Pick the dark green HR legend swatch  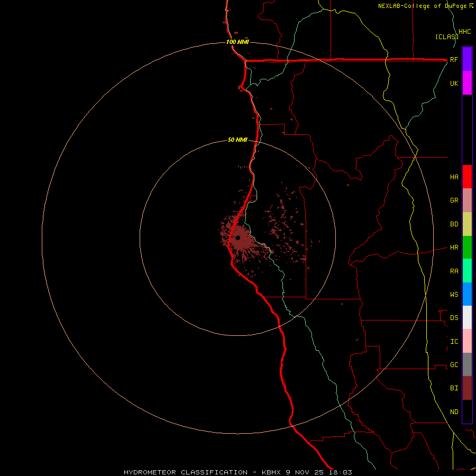[467, 247]
